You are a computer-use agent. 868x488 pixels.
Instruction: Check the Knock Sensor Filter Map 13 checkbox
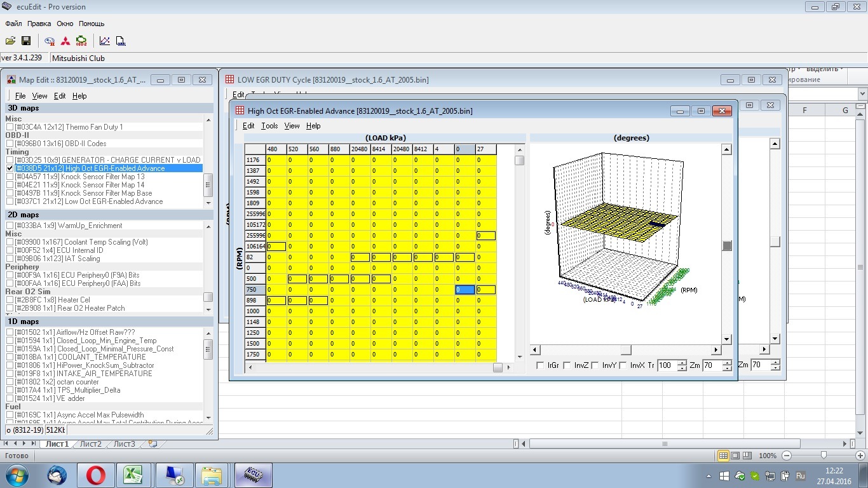[10, 177]
